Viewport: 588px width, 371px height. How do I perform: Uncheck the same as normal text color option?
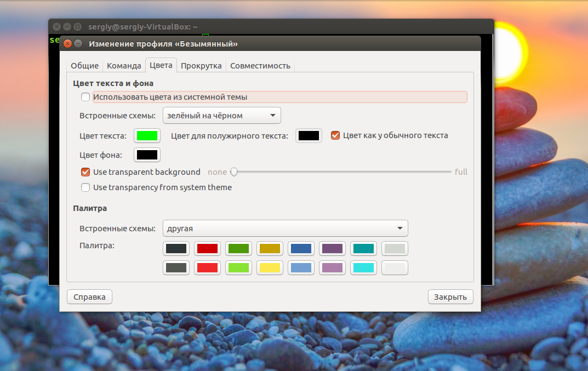pyautogui.click(x=335, y=135)
